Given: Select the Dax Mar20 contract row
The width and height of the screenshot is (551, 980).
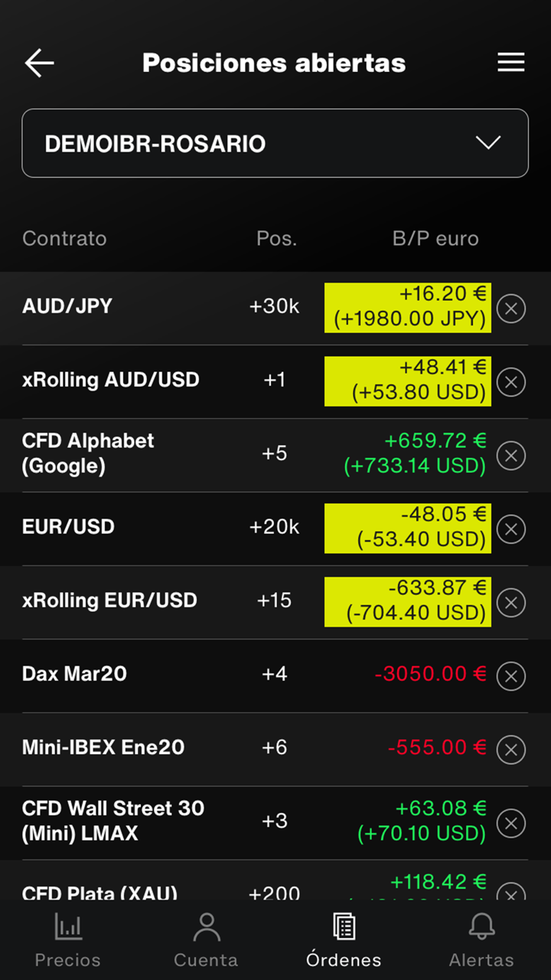Looking at the screenshot, I should [x=74, y=675].
